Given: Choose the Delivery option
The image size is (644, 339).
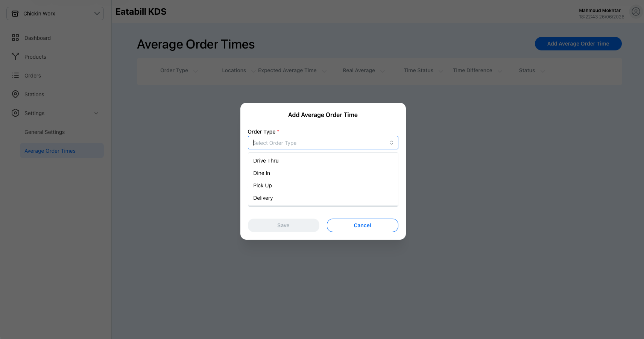Looking at the screenshot, I should tap(323, 198).
